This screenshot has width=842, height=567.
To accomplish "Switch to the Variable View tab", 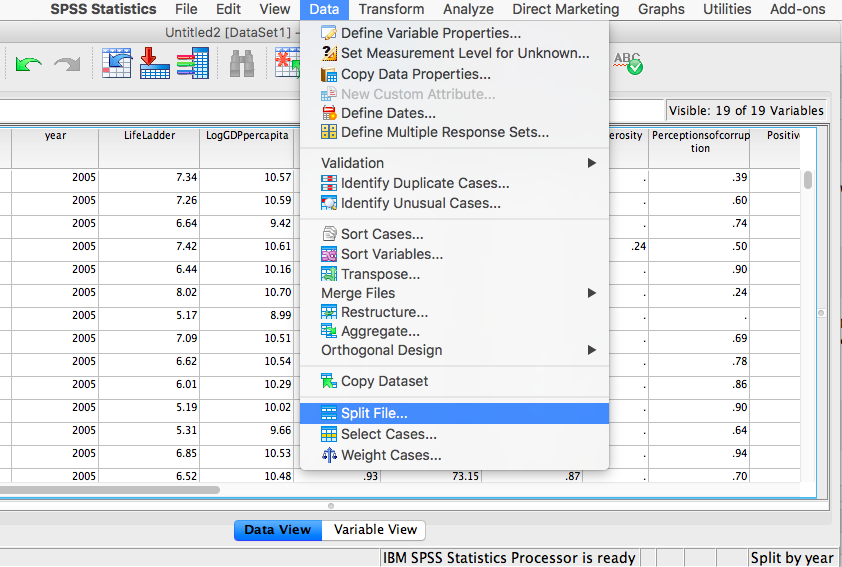I will [x=375, y=530].
